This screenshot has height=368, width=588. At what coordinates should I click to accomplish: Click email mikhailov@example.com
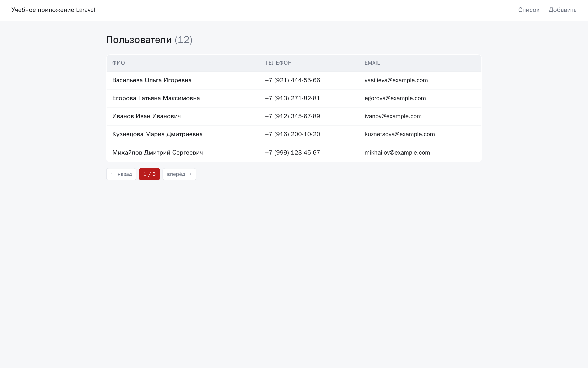coord(397,153)
